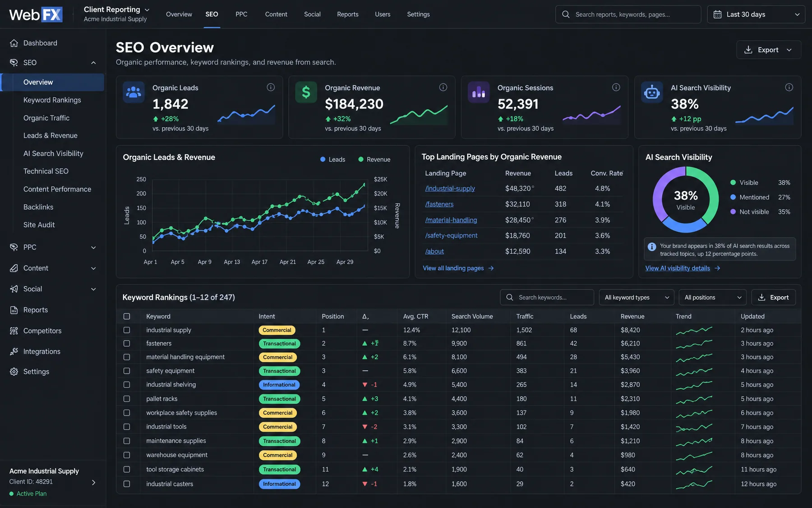Expand the Social sidebar section
Image resolution: width=812 pixels, height=508 pixels.
[93, 289]
